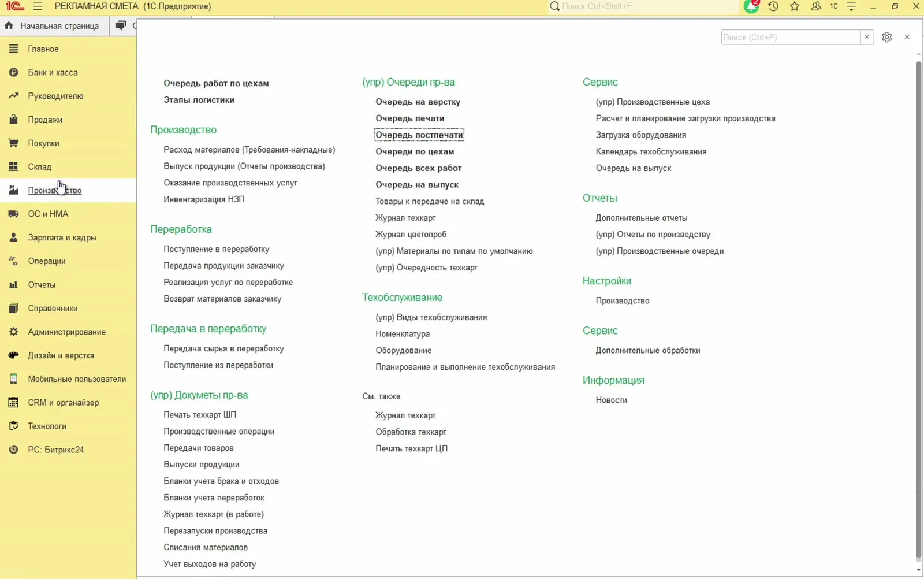
Task: Open the Очередь постпечати link
Action: click(419, 135)
